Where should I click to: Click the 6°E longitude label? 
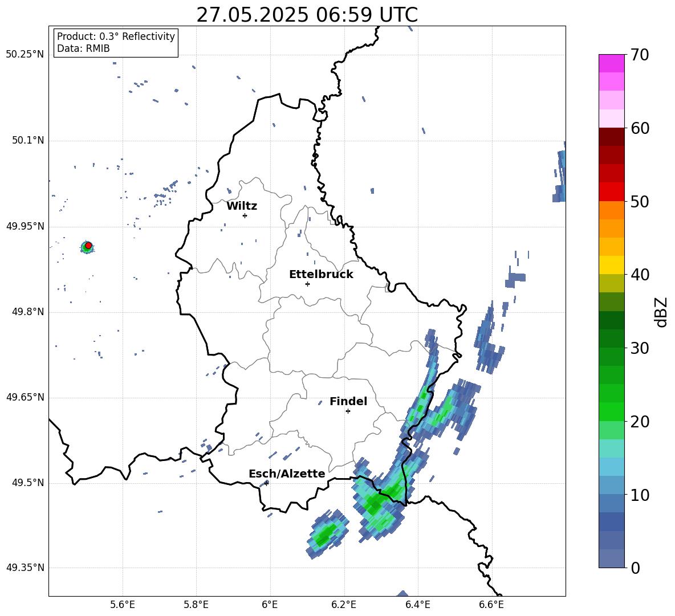[x=270, y=605]
